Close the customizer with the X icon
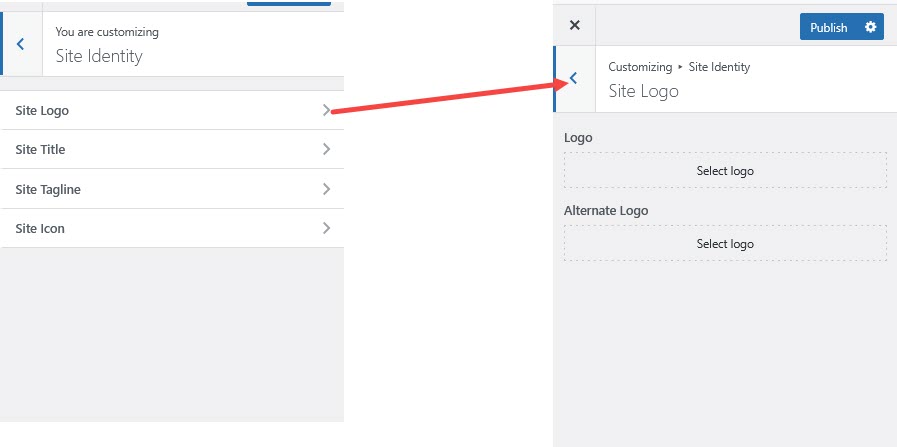897x447 pixels. (x=574, y=26)
